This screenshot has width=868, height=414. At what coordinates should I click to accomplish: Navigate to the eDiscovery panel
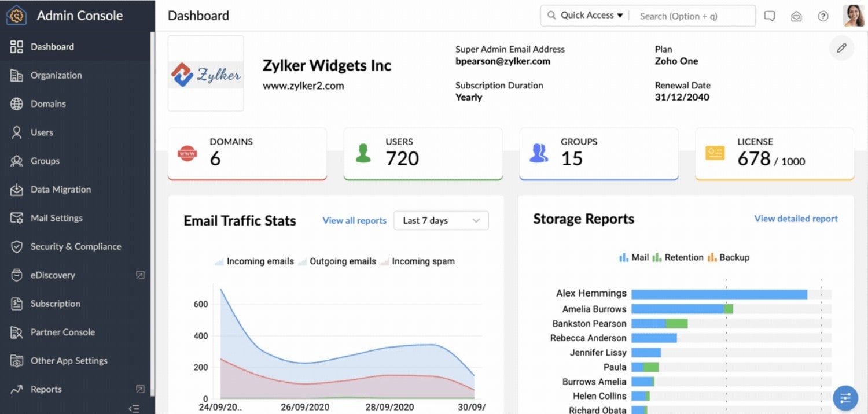pos(52,275)
